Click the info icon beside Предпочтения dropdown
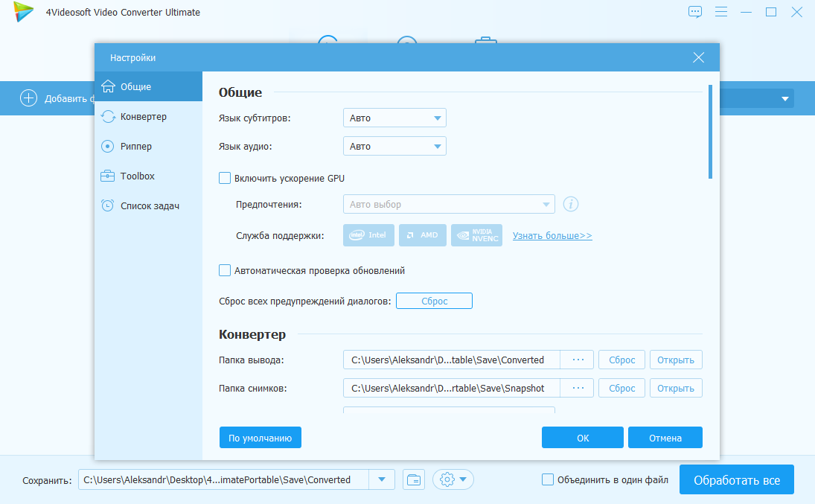 (571, 204)
